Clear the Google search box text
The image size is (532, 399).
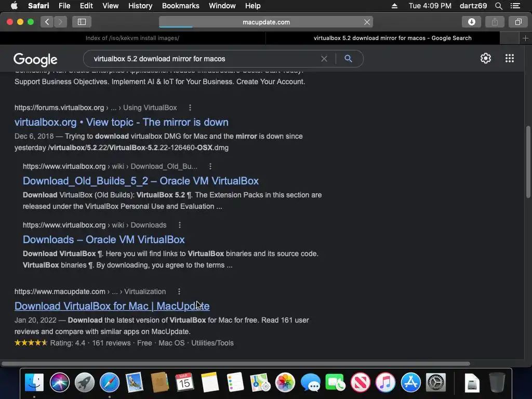(324, 59)
